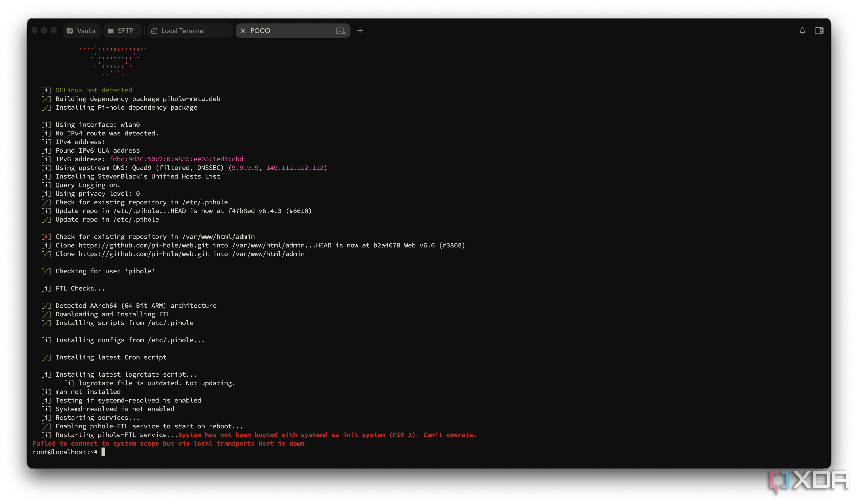Viewport: 858px width, 504px height.
Task: Click 'Update repo in /etc/.pihole...HEAD is now at f47b8ed' line
Action: tap(176, 211)
